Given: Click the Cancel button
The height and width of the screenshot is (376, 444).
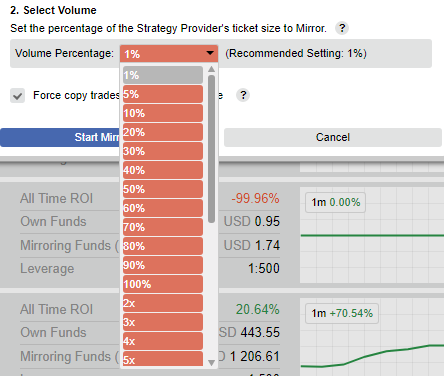Looking at the screenshot, I should coord(333,137).
